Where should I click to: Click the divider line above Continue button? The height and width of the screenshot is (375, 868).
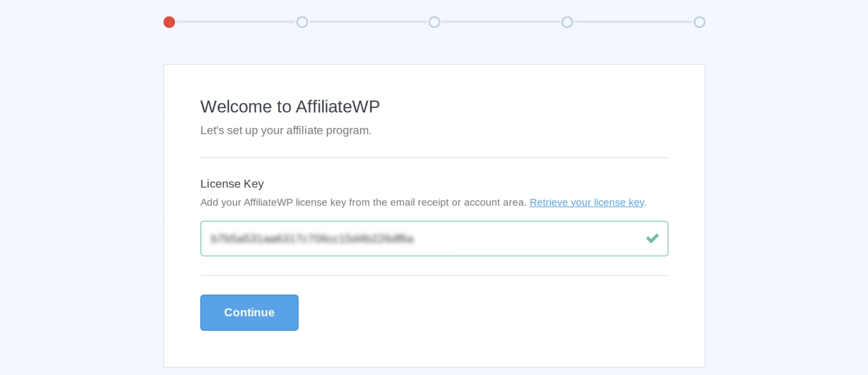click(x=434, y=275)
